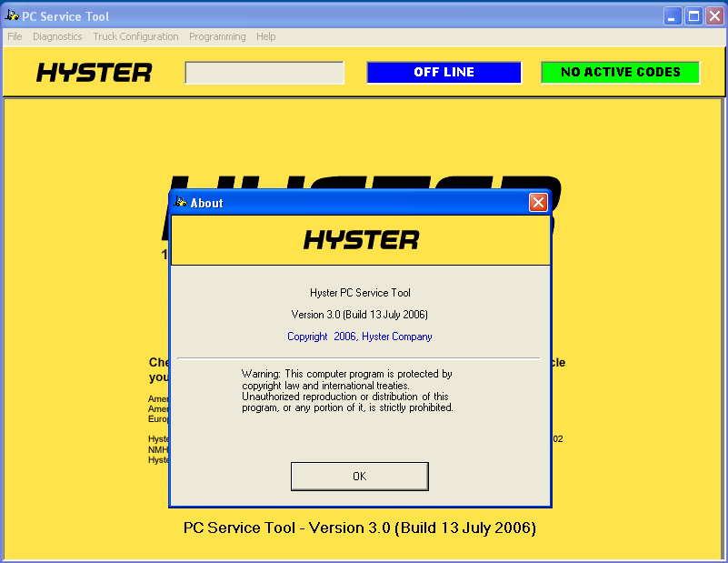Click the Hyster logo in the header

pos(95,73)
